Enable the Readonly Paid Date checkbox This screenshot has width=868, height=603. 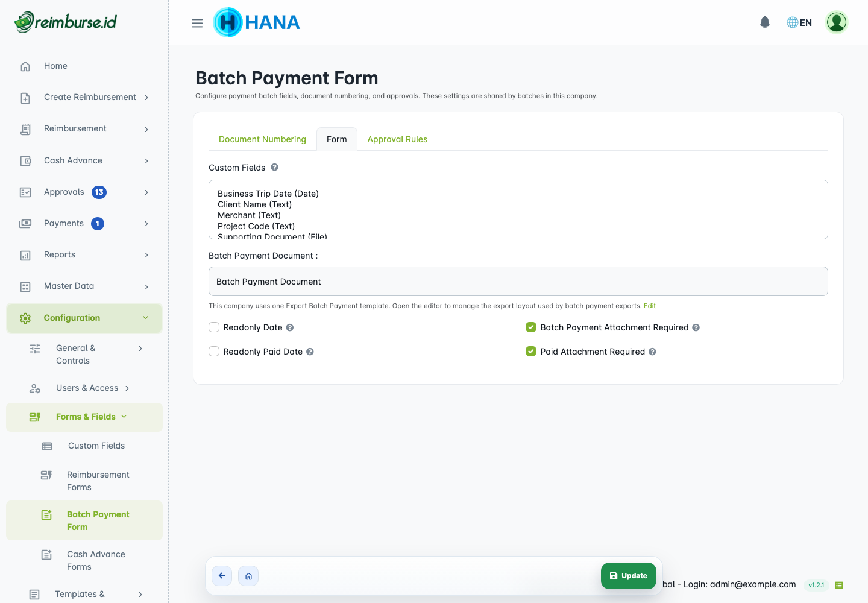point(214,352)
